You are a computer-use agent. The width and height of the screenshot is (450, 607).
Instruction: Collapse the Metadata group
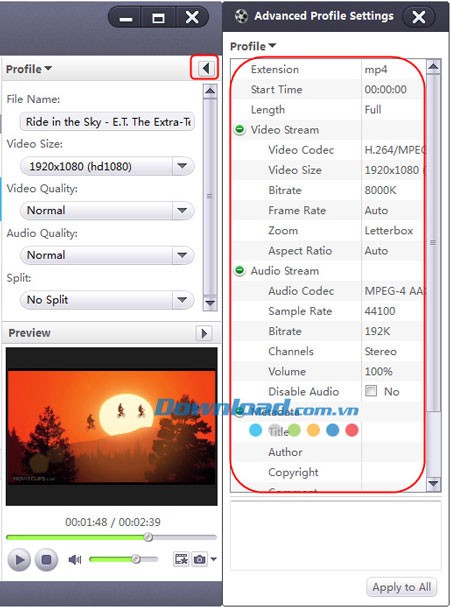pyautogui.click(x=240, y=411)
